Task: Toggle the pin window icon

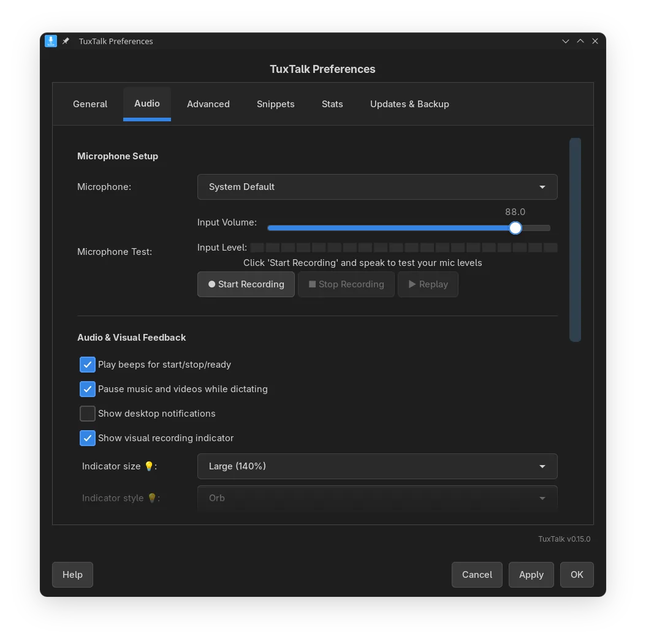Action: pyautogui.click(x=66, y=41)
